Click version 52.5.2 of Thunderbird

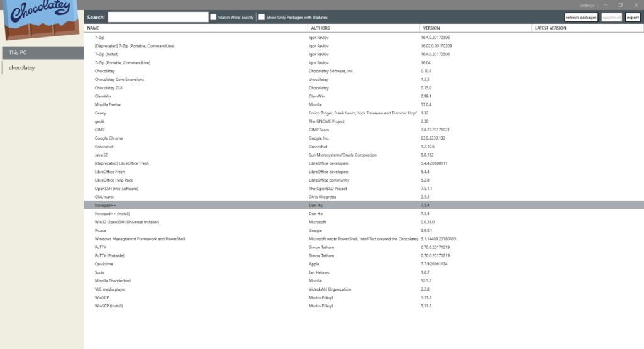(x=426, y=281)
